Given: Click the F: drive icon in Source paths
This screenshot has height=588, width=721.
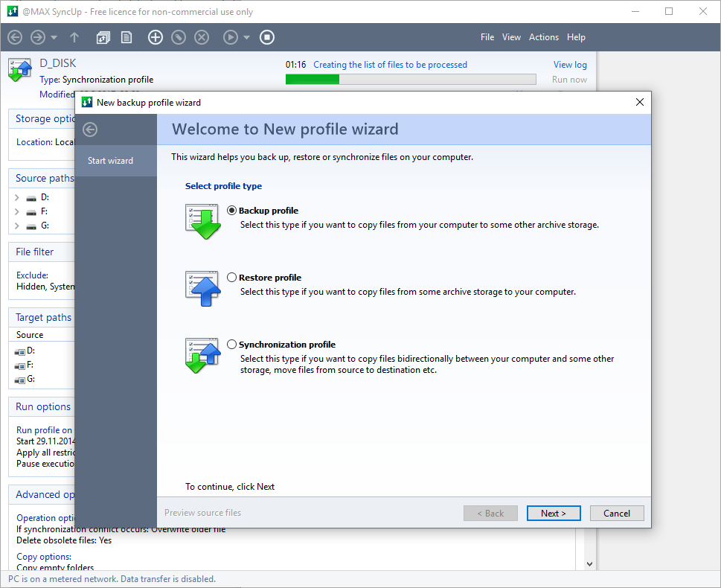Looking at the screenshot, I should point(31,213).
